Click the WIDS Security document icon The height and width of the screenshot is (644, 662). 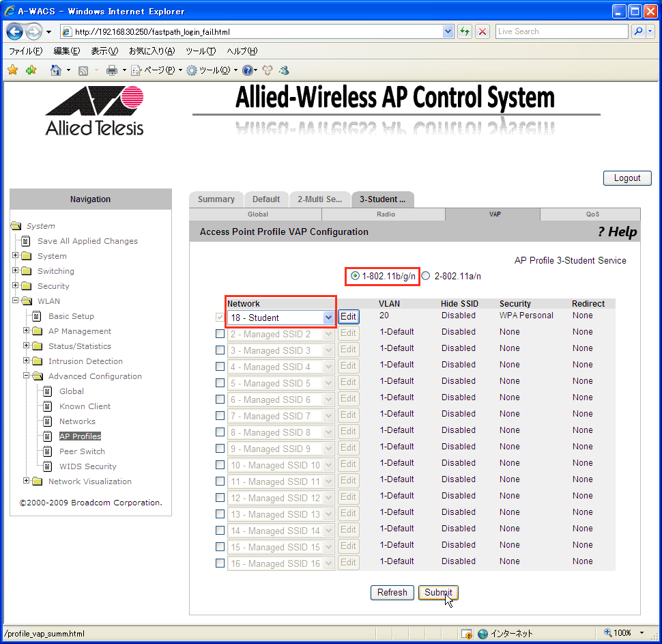[48, 466]
